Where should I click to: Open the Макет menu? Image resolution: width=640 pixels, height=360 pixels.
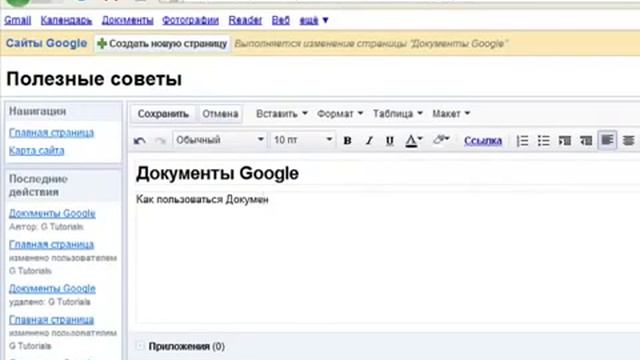(x=451, y=113)
